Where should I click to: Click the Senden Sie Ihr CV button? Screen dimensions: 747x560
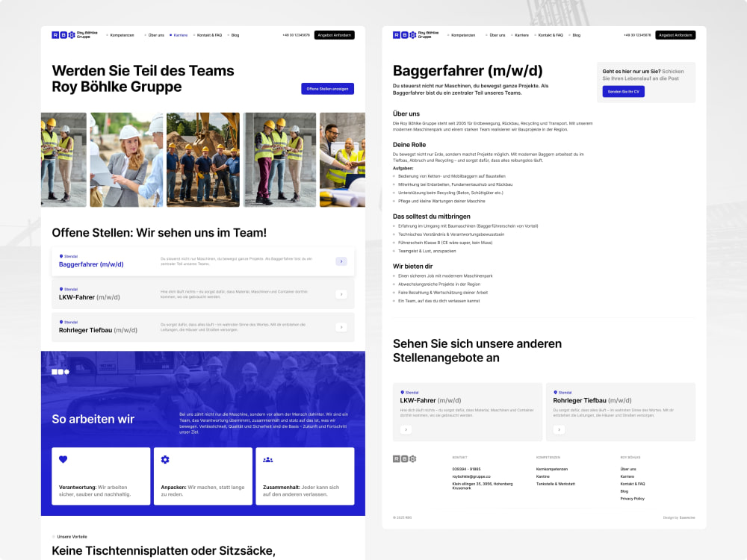coord(623,91)
